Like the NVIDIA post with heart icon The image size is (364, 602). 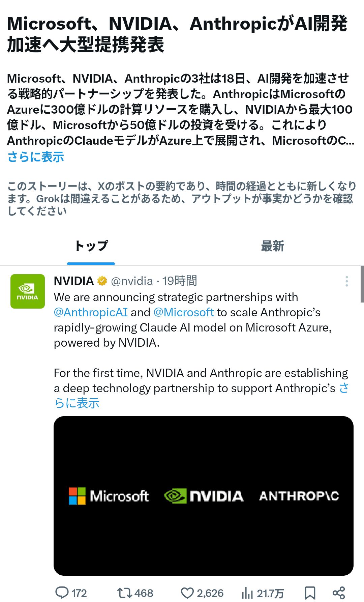tap(187, 593)
